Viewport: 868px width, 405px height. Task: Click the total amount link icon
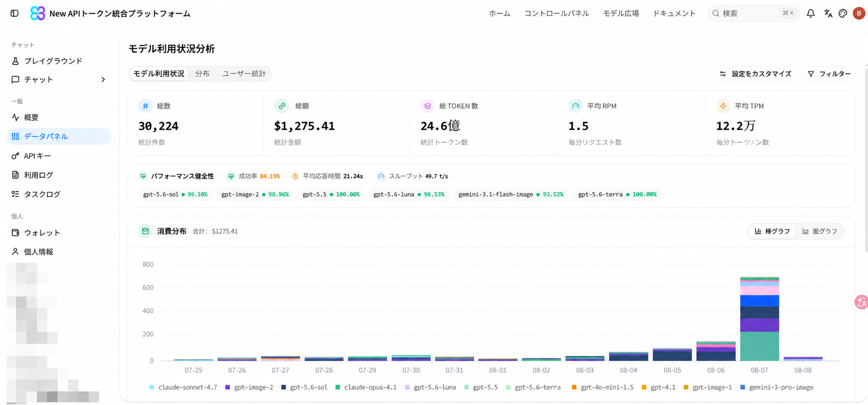tap(282, 106)
